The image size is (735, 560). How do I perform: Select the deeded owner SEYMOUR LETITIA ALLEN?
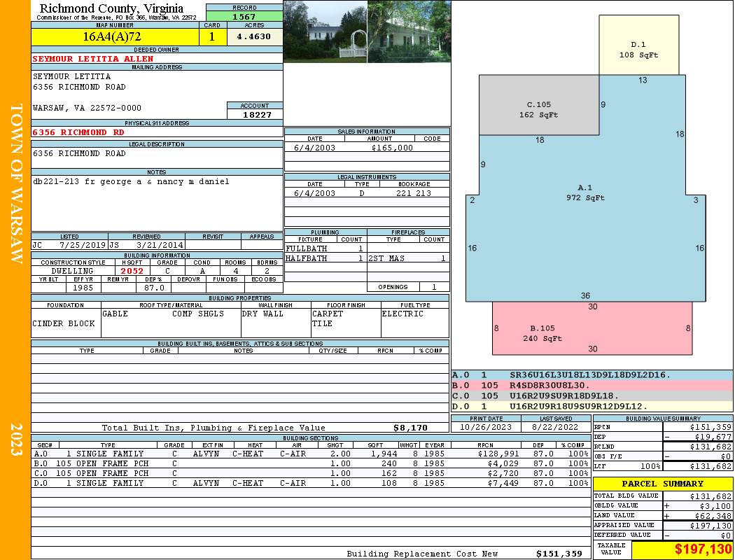click(x=93, y=59)
